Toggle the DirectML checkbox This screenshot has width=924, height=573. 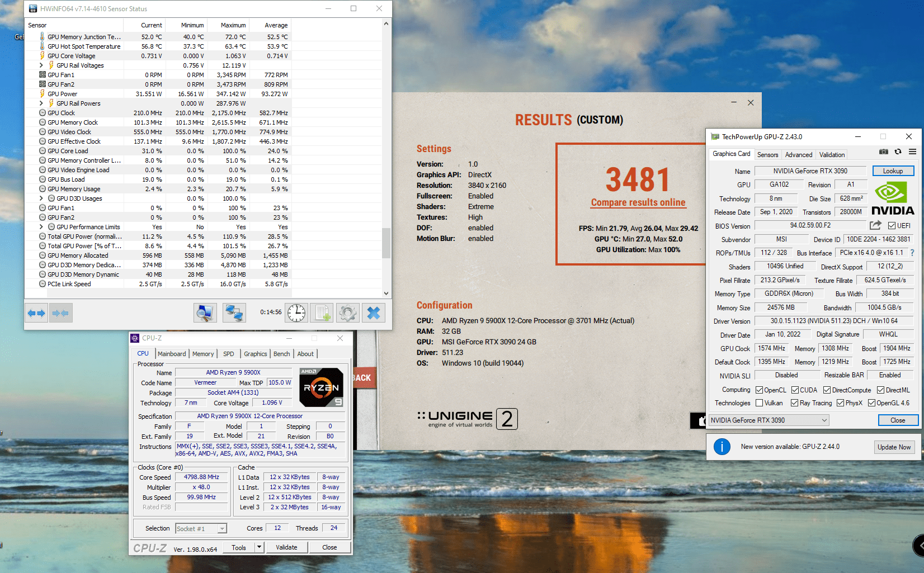[x=880, y=390]
